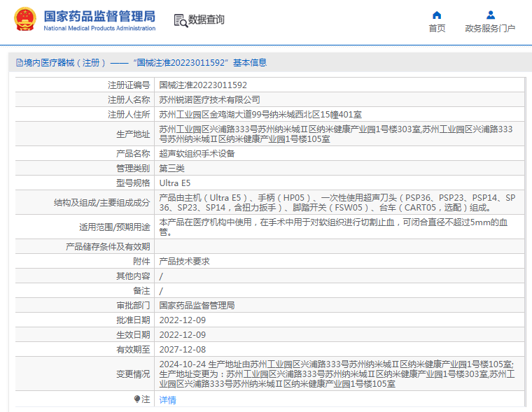Image resolution: width=532 pixels, height=412 pixels.
Task: Click the 有效期至 row label
Action: click(133, 349)
